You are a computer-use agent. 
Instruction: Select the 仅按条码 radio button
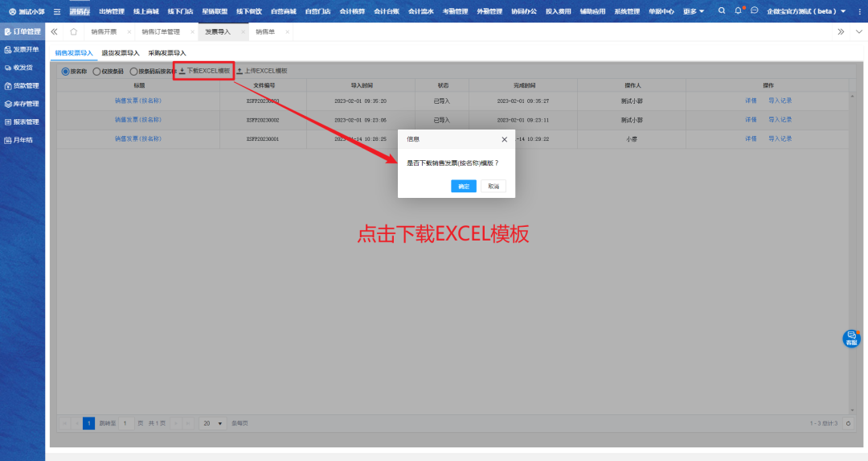(x=97, y=71)
